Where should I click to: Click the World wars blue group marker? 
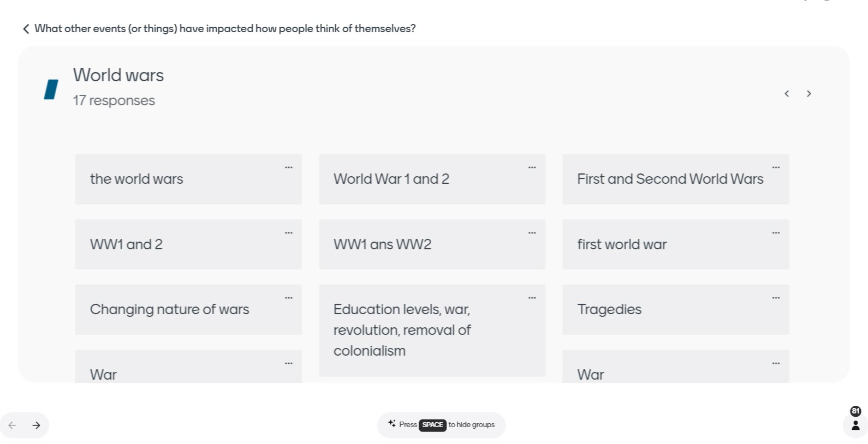51,89
